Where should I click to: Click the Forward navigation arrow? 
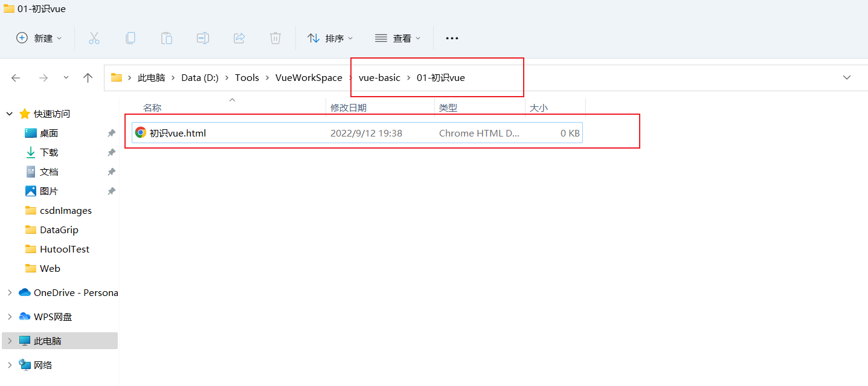tap(43, 77)
